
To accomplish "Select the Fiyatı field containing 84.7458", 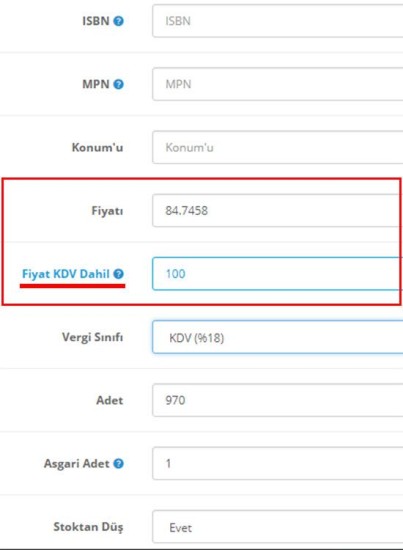I will (277, 210).
